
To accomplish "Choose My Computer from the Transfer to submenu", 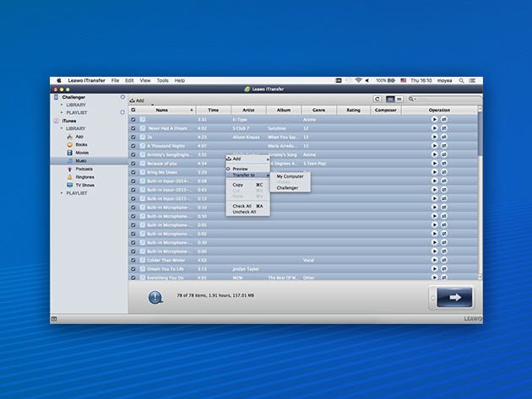I will (x=290, y=176).
